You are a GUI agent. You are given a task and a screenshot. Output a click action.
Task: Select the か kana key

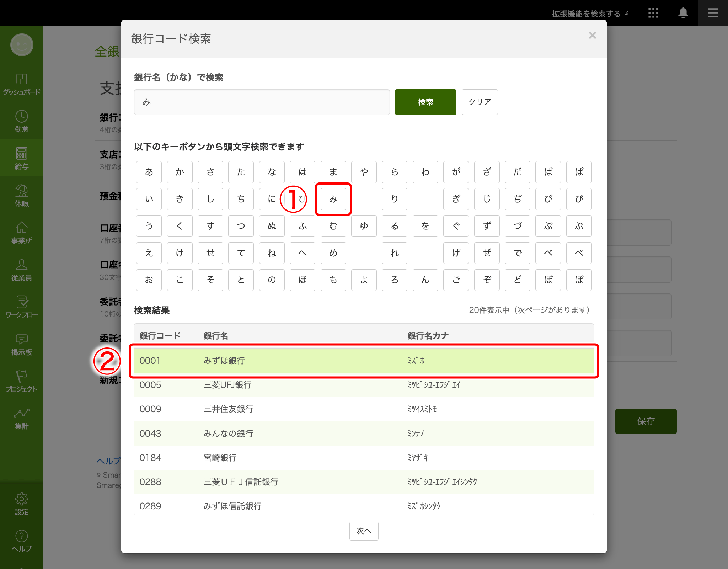pyautogui.click(x=180, y=172)
